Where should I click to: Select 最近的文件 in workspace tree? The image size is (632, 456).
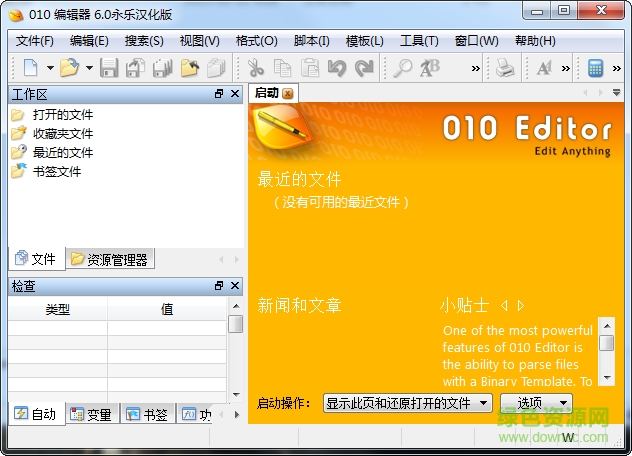pyautogui.click(x=62, y=152)
